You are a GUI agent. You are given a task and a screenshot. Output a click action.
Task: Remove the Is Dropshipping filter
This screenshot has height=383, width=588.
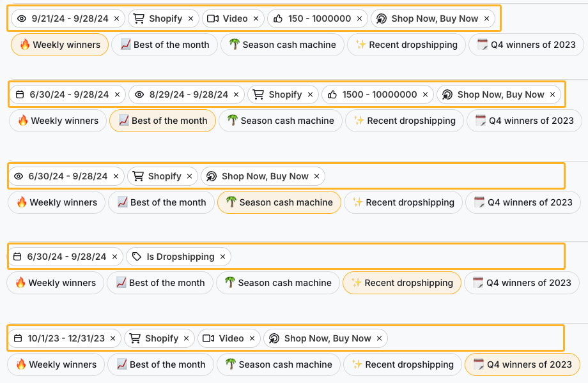click(x=222, y=257)
